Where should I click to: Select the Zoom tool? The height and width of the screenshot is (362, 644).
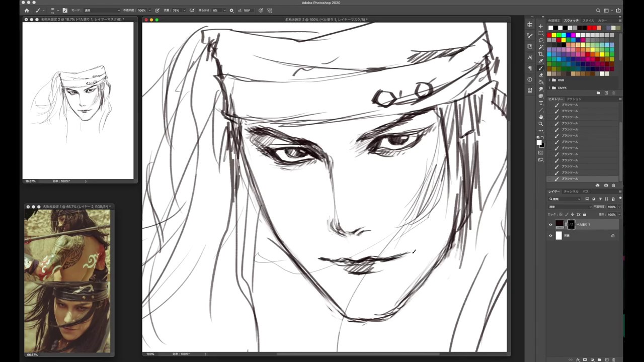click(541, 124)
